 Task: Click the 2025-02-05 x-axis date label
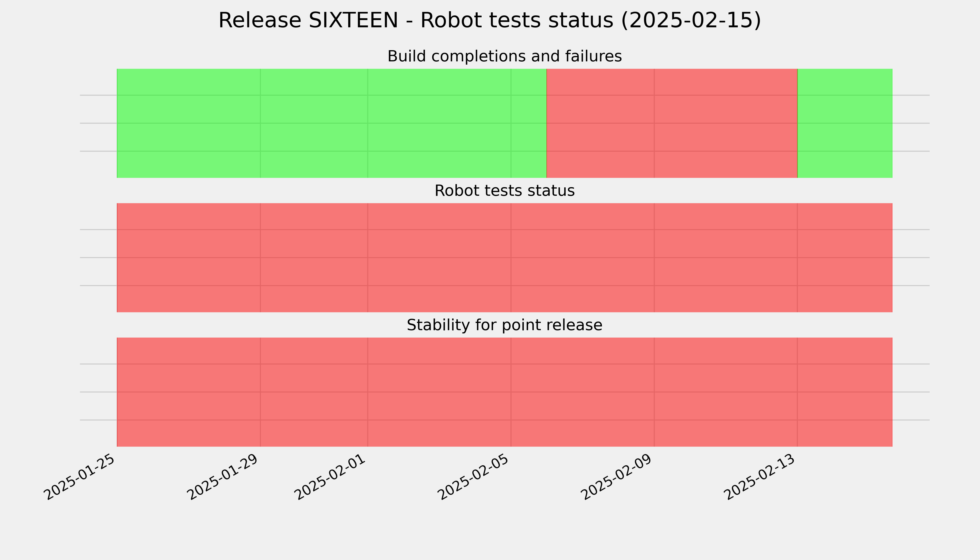pyautogui.click(x=473, y=477)
